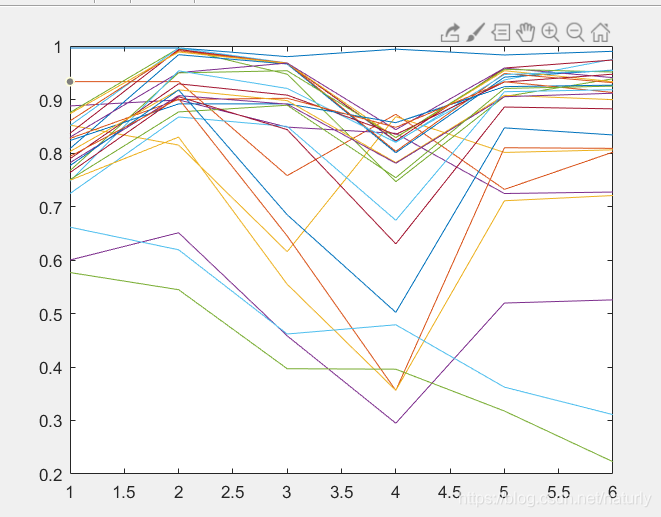Click y-axis tick label 0.2
Screen dimensions: 661x517
[x=50, y=475]
